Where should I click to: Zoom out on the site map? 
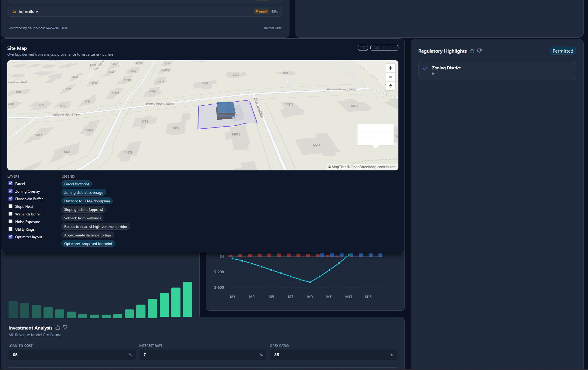390,77
